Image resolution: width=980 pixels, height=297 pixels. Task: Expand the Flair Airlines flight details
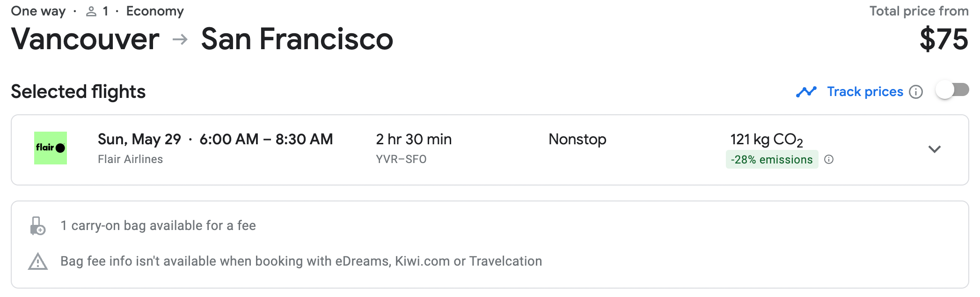[935, 150]
